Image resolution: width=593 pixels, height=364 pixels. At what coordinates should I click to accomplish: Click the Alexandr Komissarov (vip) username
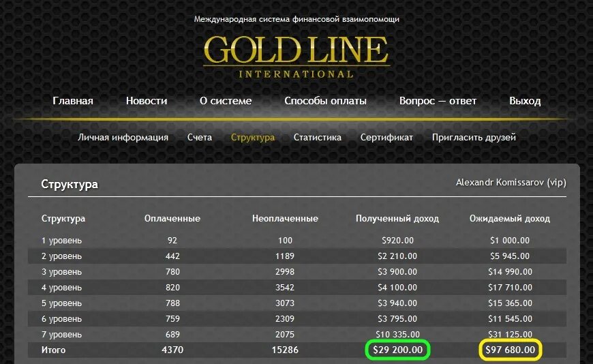coord(511,183)
